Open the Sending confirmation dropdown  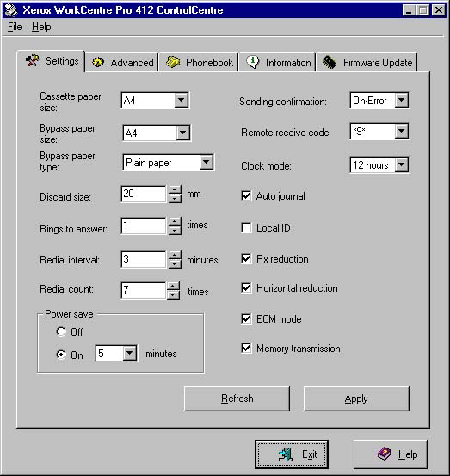click(401, 100)
